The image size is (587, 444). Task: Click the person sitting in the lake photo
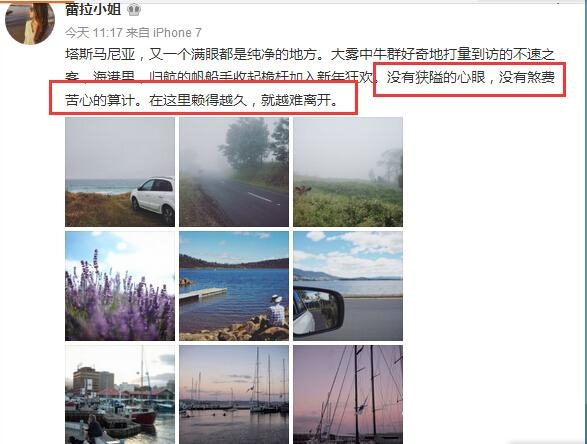276,311
